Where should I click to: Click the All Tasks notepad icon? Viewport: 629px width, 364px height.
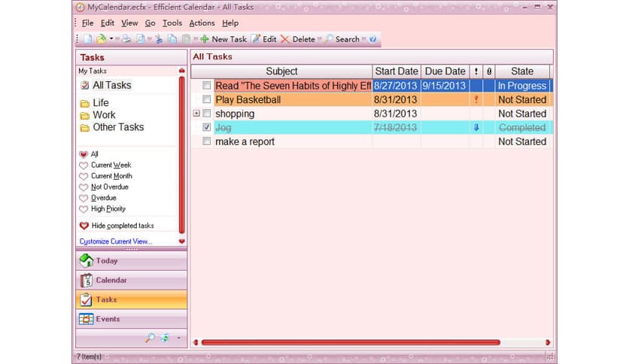pos(84,85)
